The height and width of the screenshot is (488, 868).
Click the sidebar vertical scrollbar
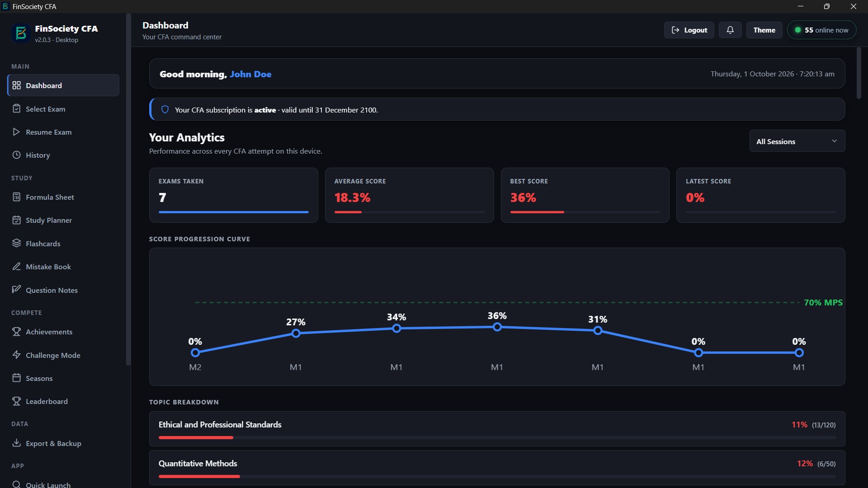(128, 190)
